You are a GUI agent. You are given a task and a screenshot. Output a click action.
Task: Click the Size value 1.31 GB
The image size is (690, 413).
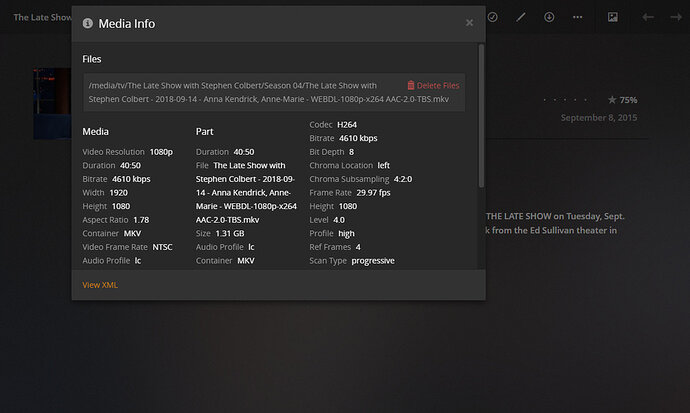[x=230, y=234]
